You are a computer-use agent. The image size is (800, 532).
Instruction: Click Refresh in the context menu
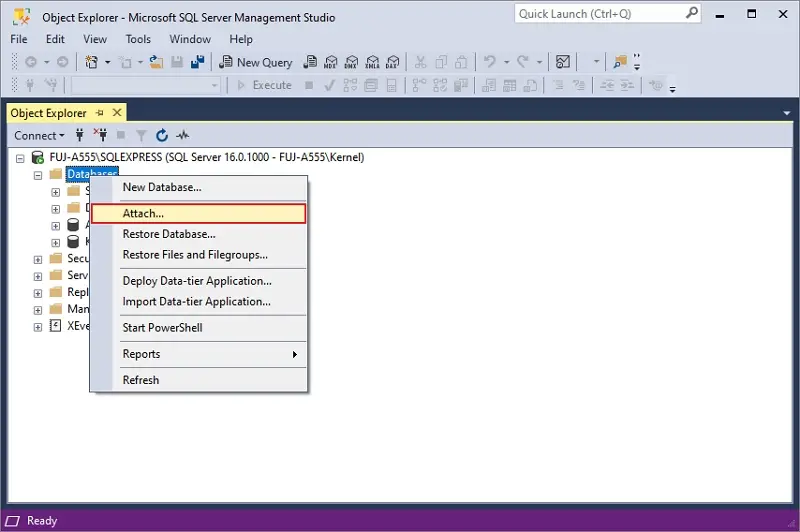point(198,380)
